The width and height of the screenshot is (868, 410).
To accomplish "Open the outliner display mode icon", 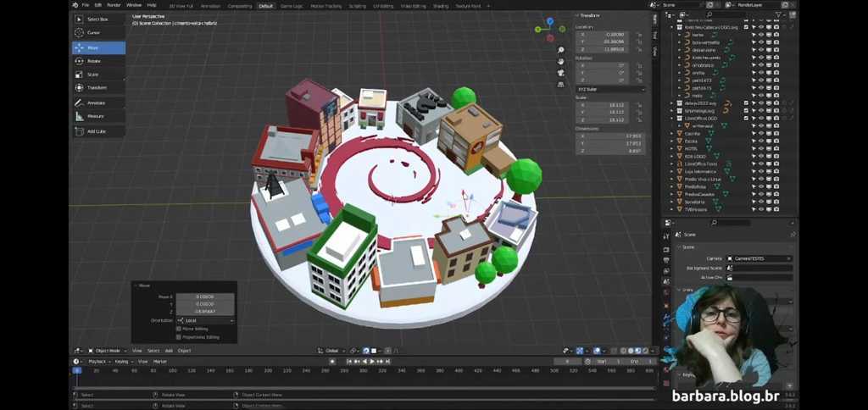I will tap(683, 15).
